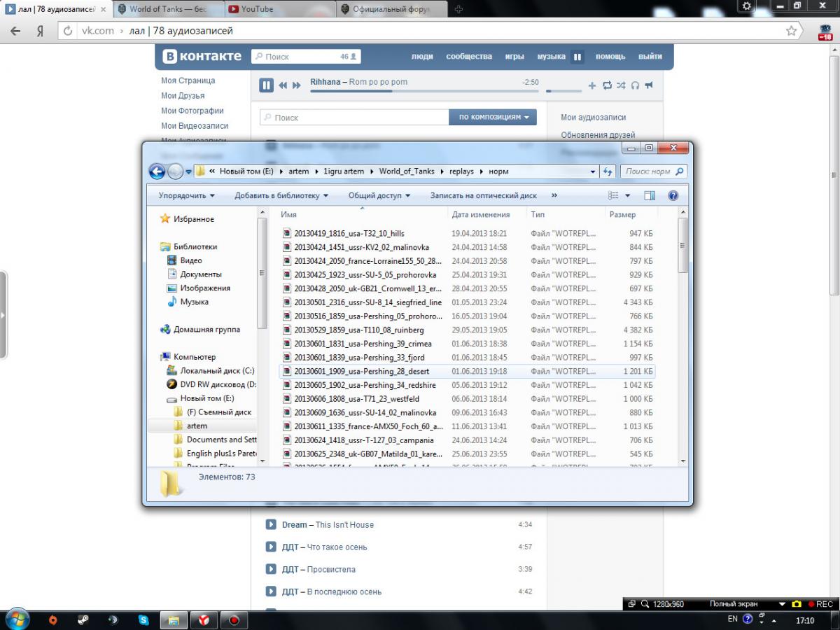Click the headphones recommendations icon
The width and height of the screenshot is (840, 630).
click(635, 85)
